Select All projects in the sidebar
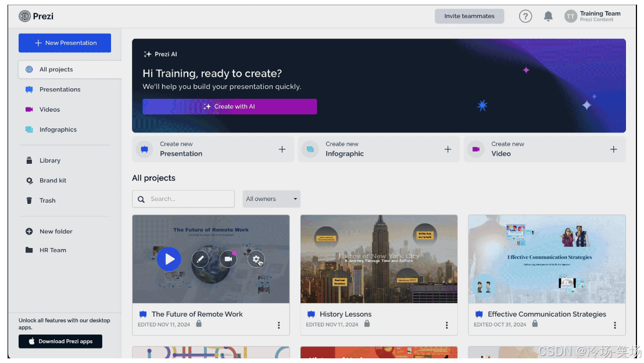Screen dimensions: 644x363 tap(70, 69)
